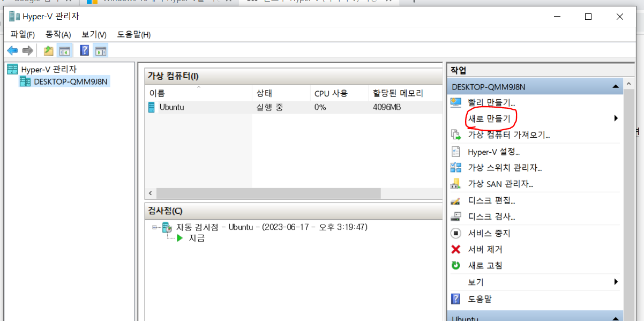
Task: Select Hyper-V 관리자 root tree node
Action: [49, 69]
